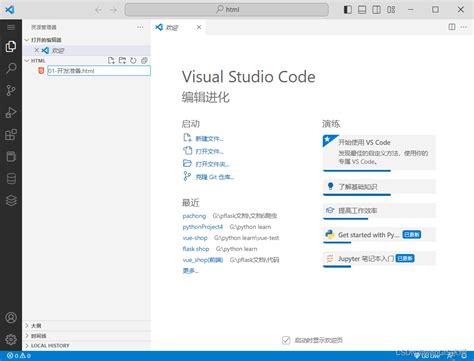Toggle the show welcome page on startup checkbox
This screenshot has height=361, width=474.
pos(286,340)
